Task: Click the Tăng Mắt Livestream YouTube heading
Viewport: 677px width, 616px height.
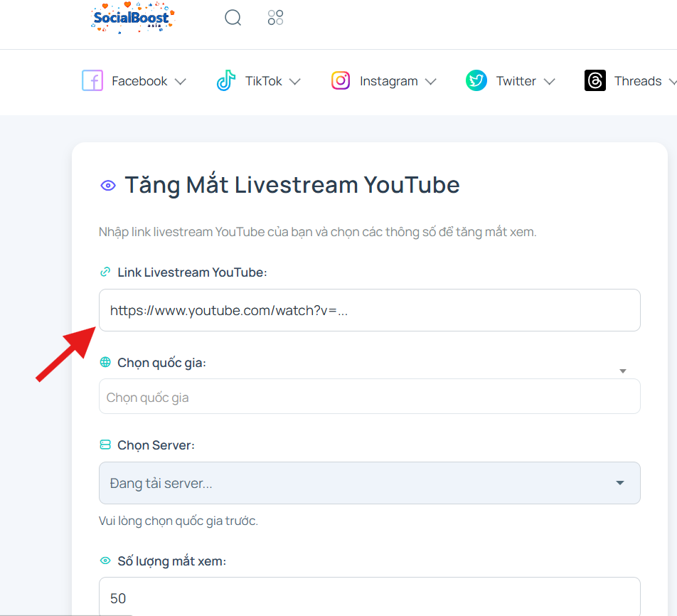Action: point(292,185)
